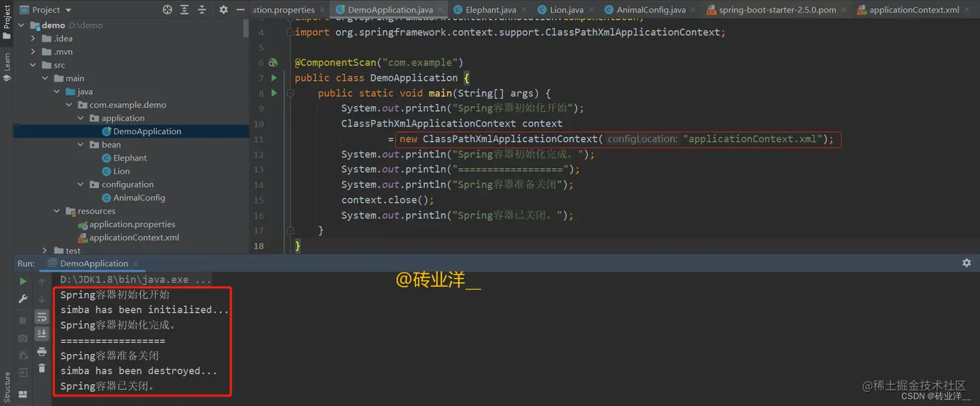Click the wrench icon in the Run panel

click(x=23, y=299)
